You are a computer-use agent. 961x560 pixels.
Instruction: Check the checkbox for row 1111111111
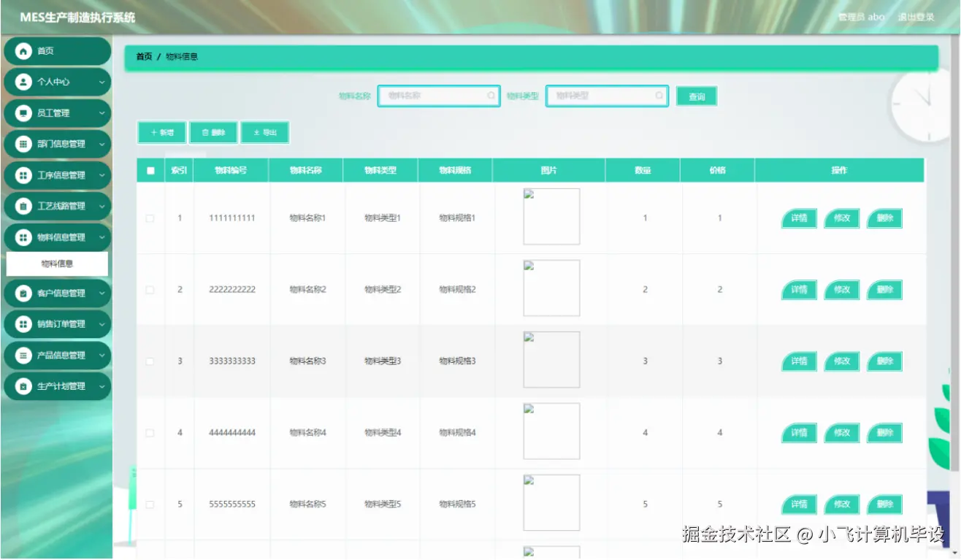[x=150, y=218]
